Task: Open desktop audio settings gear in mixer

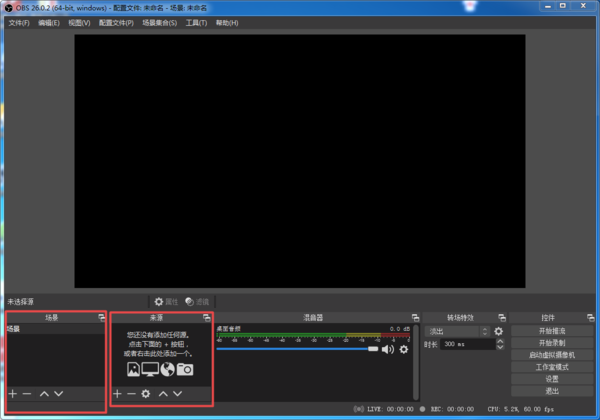Action: pyautogui.click(x=404, y=349)
